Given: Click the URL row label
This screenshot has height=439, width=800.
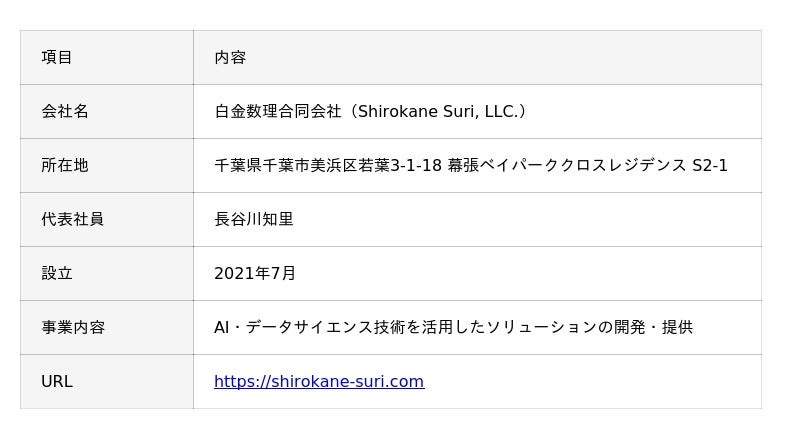Looking at the screenshot, I should (x=57, y=381).
